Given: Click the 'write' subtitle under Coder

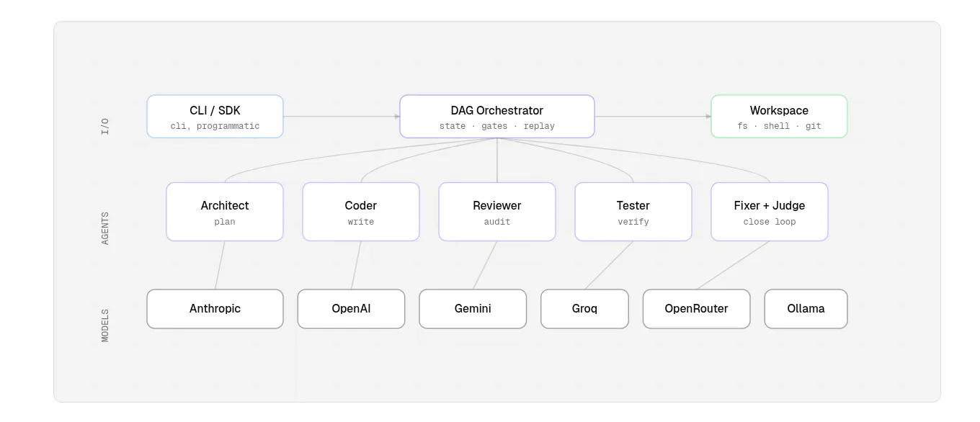Looking at the screenshot, I should (x=361, y=222).
